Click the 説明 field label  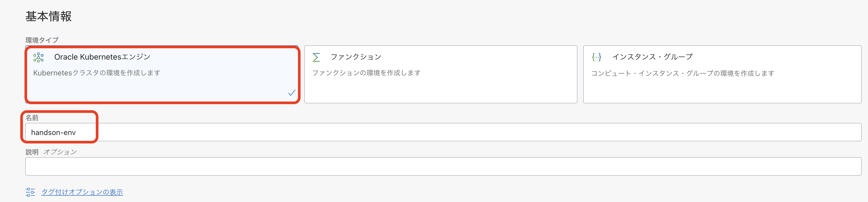(32, 152)
